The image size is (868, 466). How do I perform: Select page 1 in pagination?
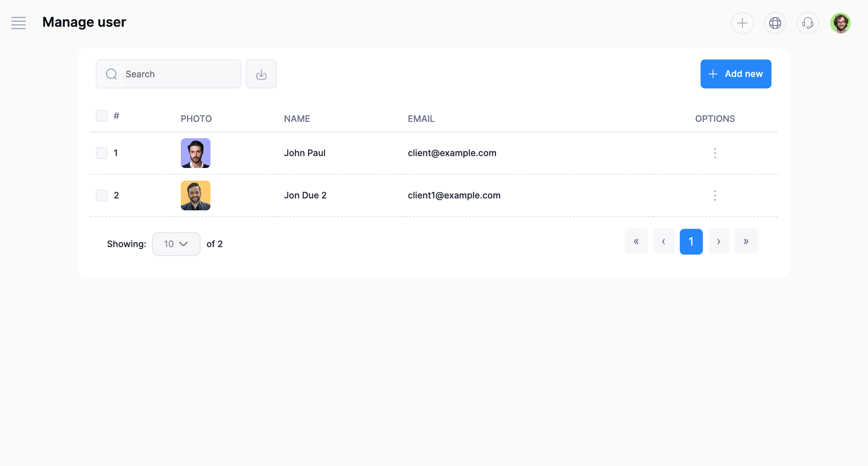(x=691, y=242)
